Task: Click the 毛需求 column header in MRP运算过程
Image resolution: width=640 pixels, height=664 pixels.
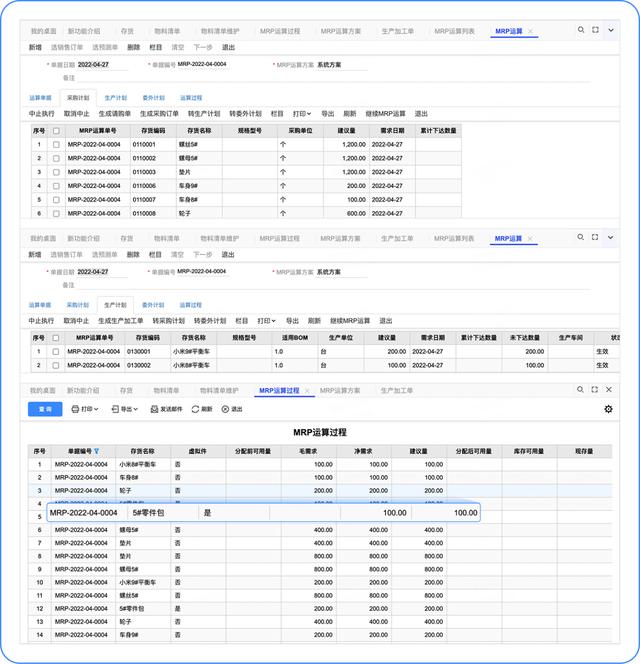Action: [x=309, y=451]
